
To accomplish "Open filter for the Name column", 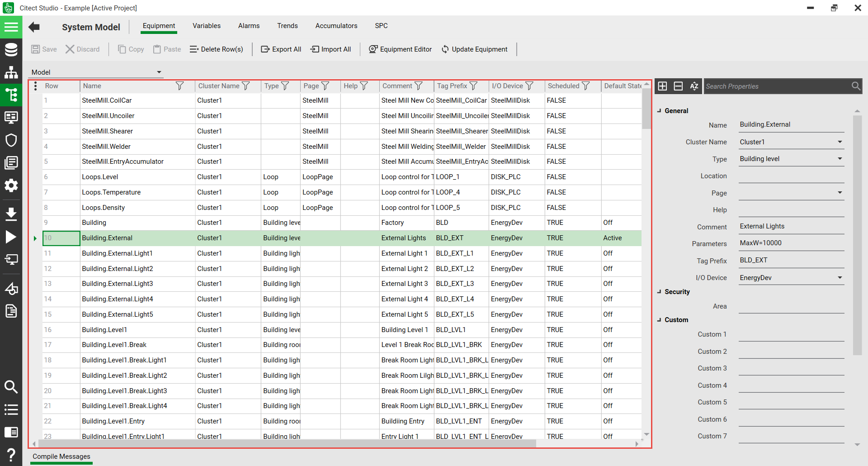I will [179, 86].
